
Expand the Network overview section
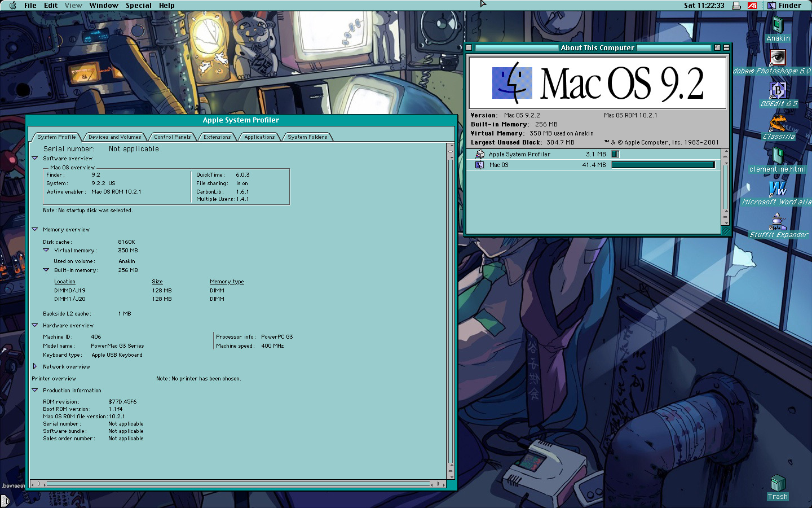35,366
